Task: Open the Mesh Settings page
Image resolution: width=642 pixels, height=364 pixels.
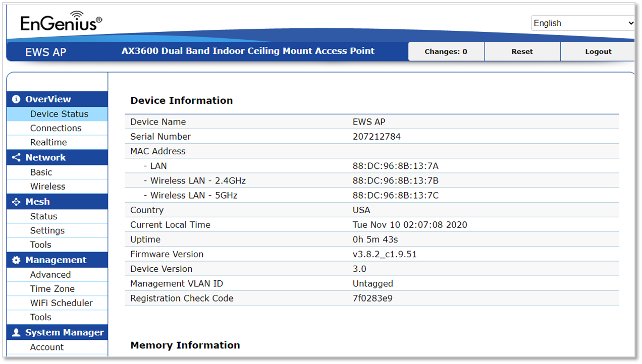Action: [47, 230]
